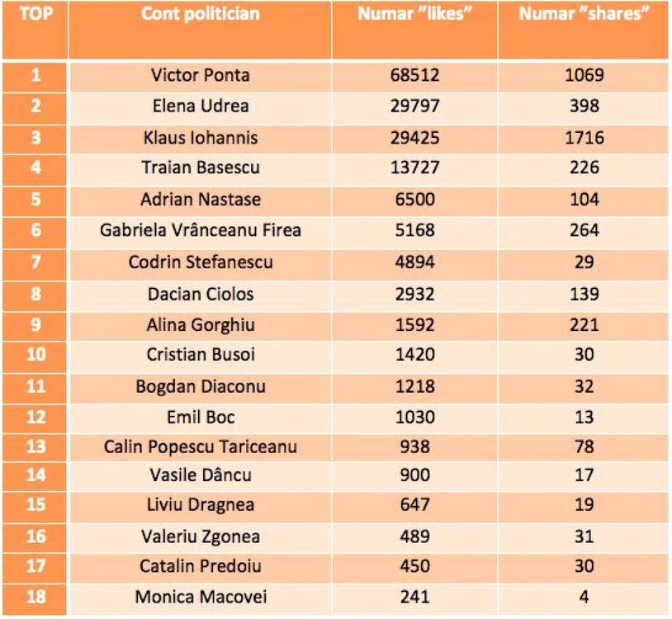Select the Gabriela Vrânceanu Firea cell
This screenshot has width=672, height=619.
coord(200,231)
